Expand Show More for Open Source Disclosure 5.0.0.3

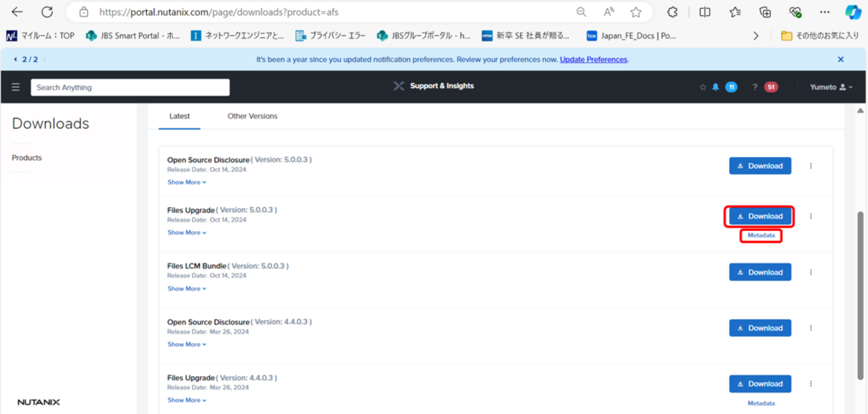[187, 182]
